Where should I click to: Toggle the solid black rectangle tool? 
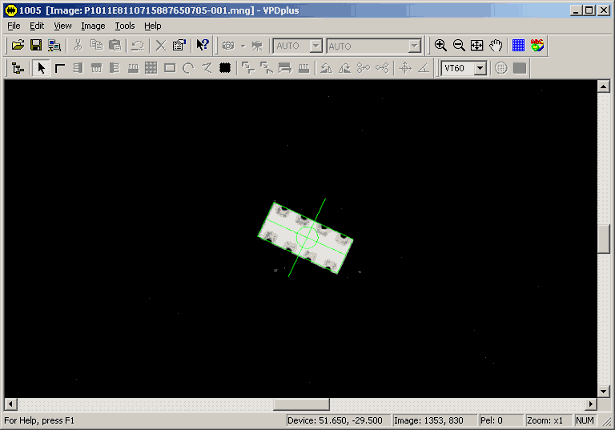pos(225,68)
